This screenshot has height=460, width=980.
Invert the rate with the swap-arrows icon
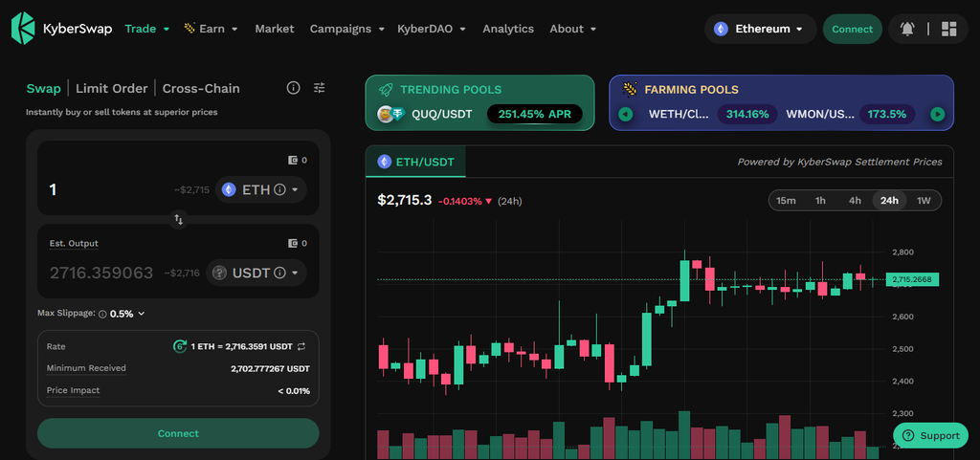point(301,346)
